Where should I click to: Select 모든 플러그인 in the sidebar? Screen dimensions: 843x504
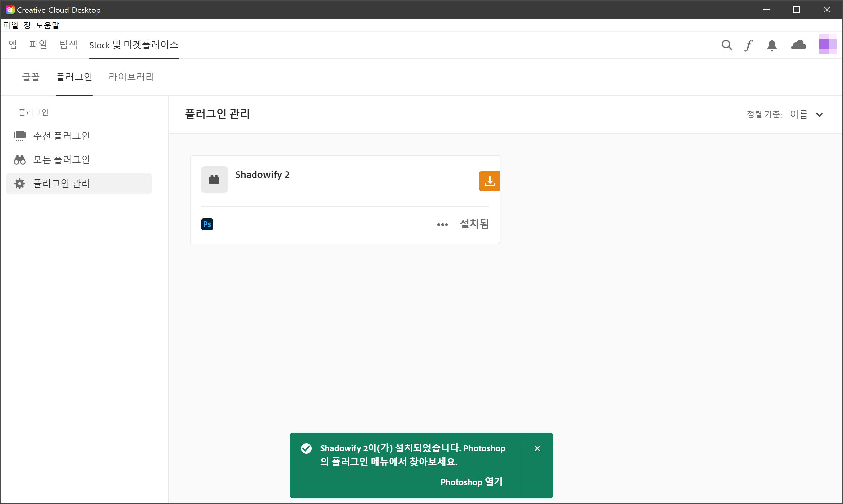[79, 160]
